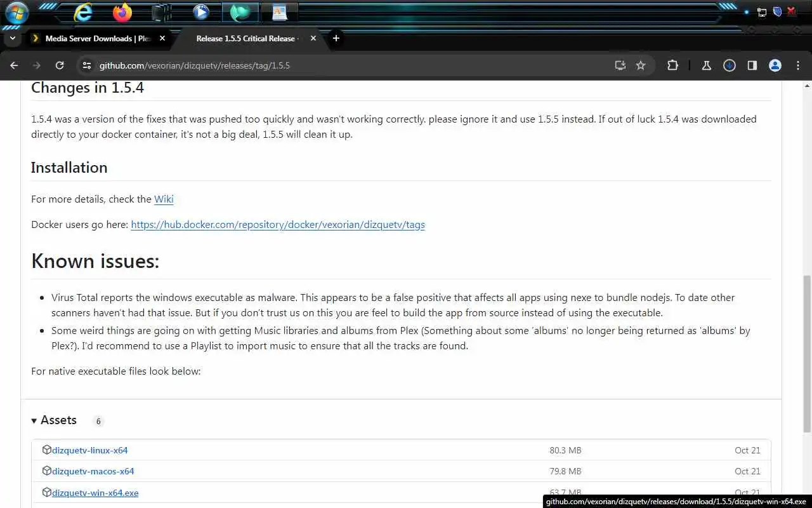Download dizquetv-win-x64.exe asset
This screenshot has width=812, height=508.
95,493
